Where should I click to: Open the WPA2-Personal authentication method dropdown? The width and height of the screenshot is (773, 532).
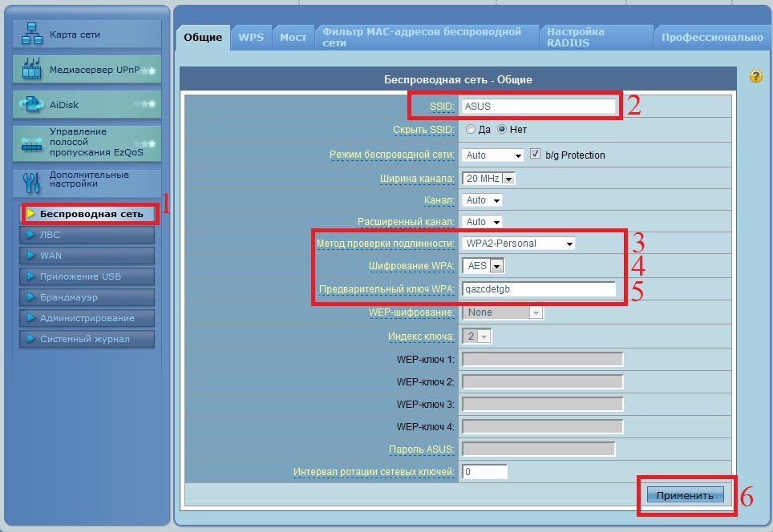click(x=517, y=244)
